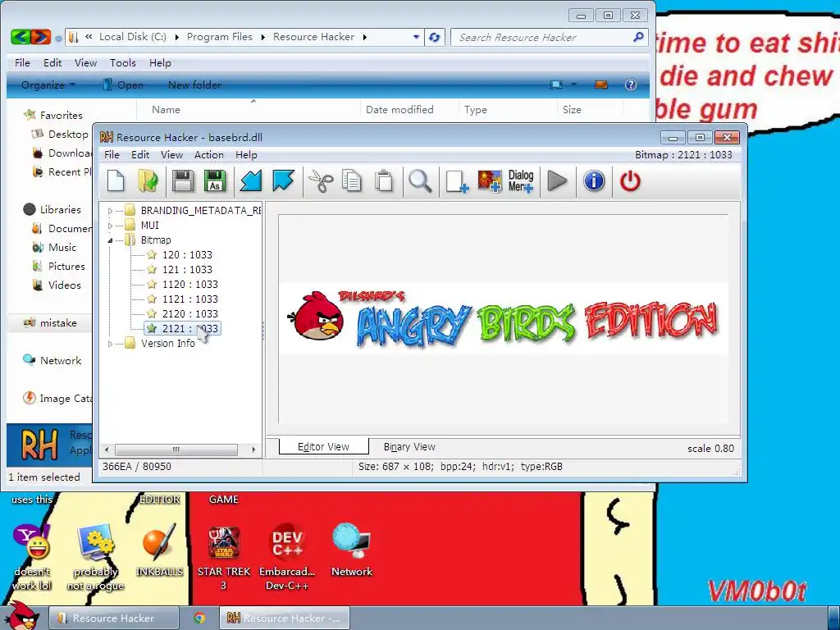Paste using the clipboard icon

coord(384,181)
